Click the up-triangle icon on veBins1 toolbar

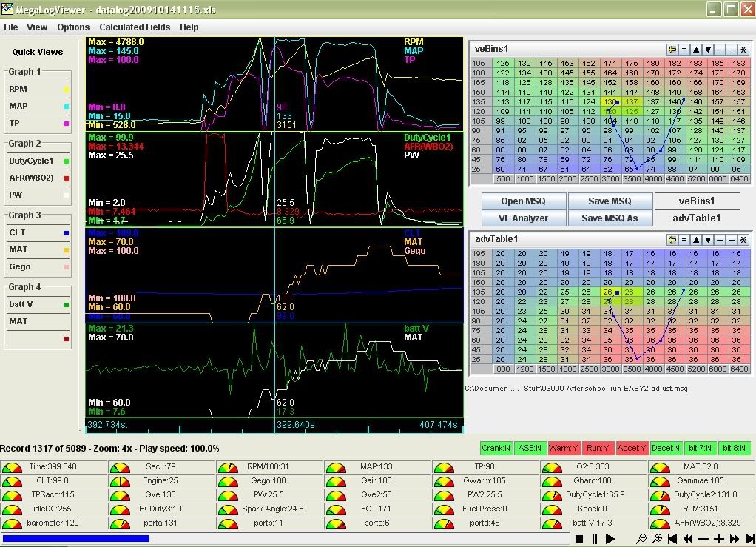pyautogui.click(x=696, y=50)
